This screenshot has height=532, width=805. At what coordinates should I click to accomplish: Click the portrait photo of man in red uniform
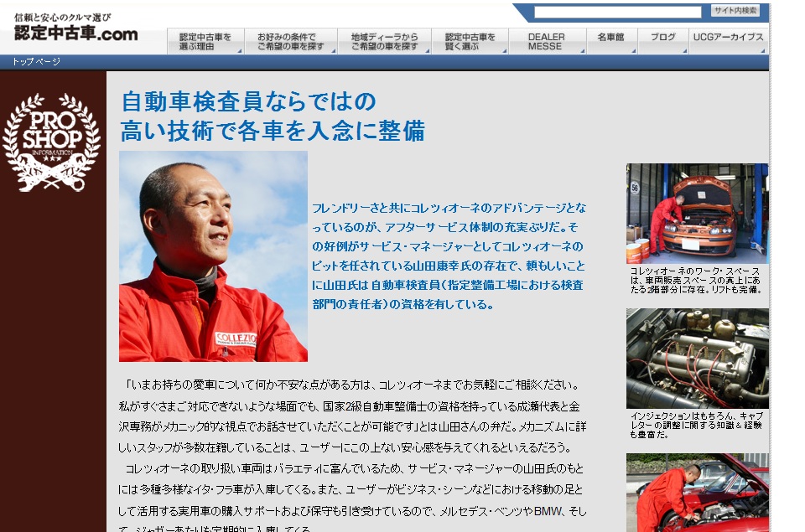click(x=213, y=256)
